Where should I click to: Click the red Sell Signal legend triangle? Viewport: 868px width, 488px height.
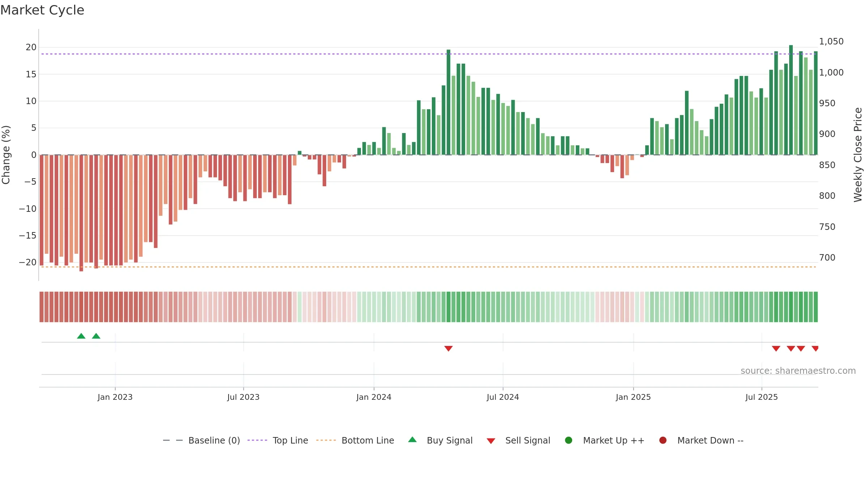pos(491,441)
